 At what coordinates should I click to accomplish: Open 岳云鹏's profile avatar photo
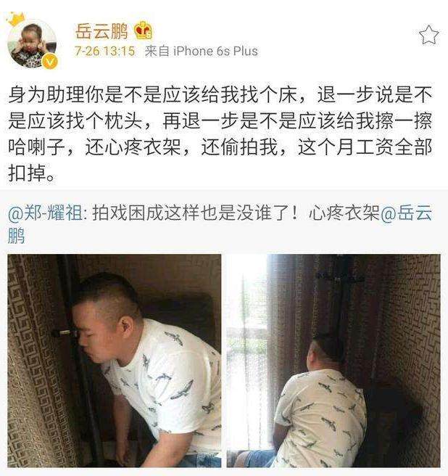pyautogui.click(x=32, y=44)
